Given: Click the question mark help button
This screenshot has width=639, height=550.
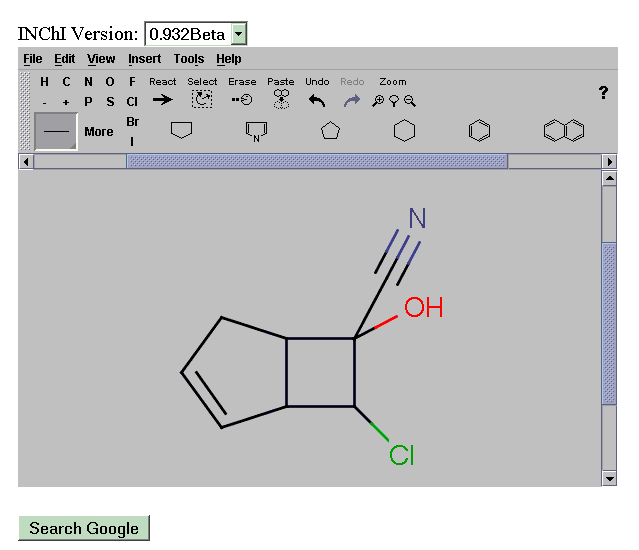Looking at the screenshot, I should click(x=603, y=93).
